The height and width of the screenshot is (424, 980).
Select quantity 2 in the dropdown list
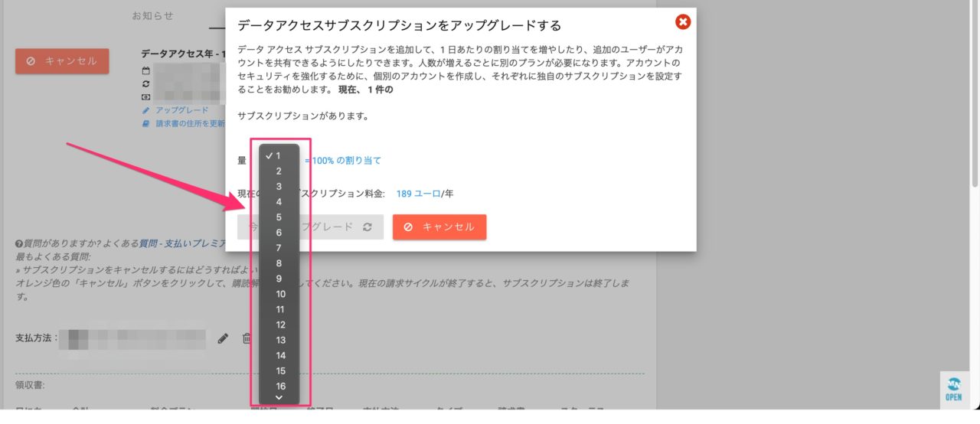click(279, 171)
